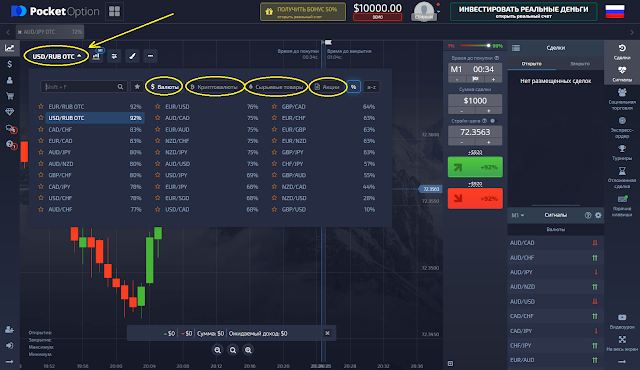Open Видеоурок in right sidebar

point(622,321)
